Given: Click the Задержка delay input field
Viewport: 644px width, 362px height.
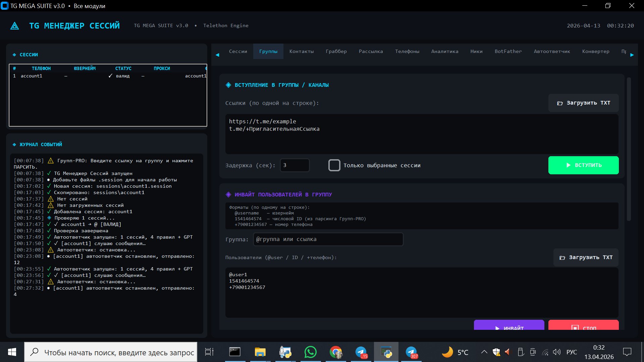Looking at the screenshot, I should [294, 165].
